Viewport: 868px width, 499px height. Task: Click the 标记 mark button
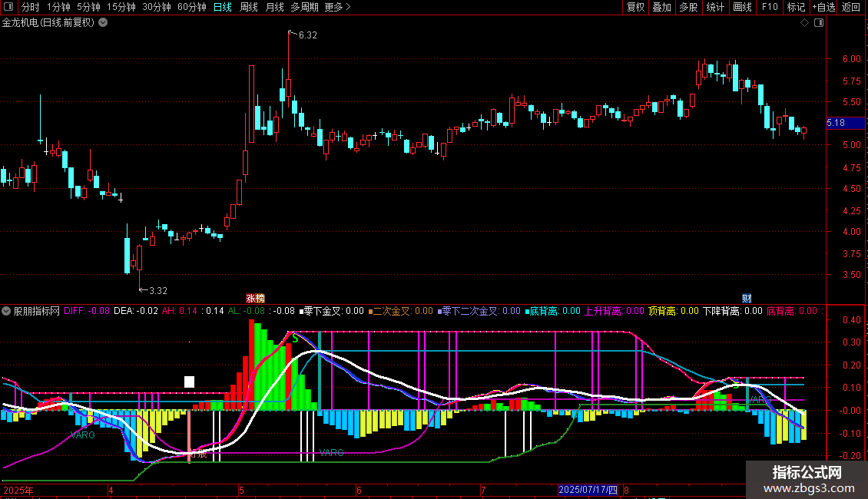(796, 7)
